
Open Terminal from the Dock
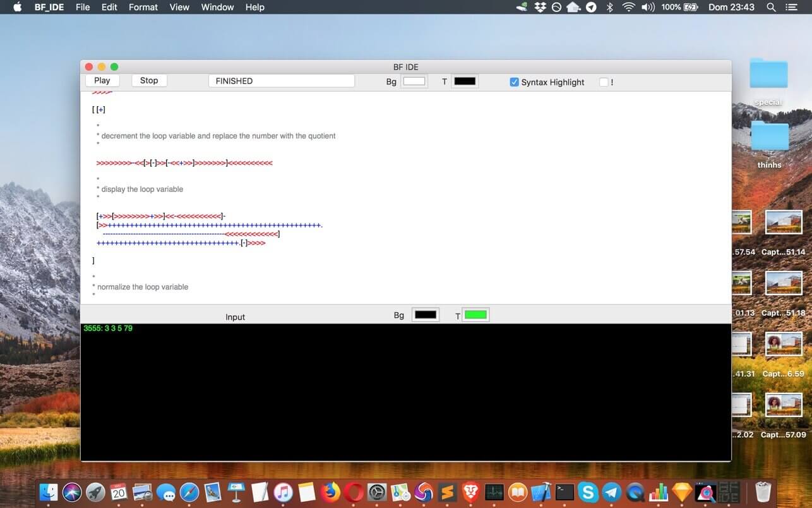point(564,492)
